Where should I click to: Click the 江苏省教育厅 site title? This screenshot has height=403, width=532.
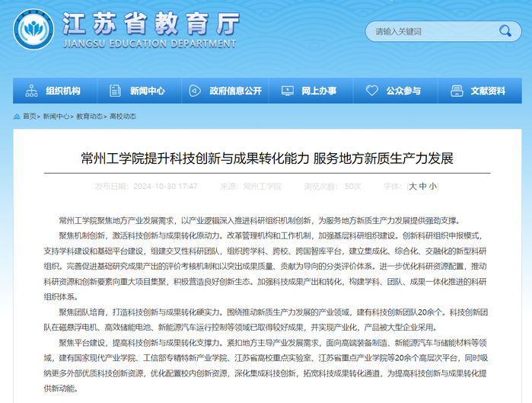click(x=151, y=24)
